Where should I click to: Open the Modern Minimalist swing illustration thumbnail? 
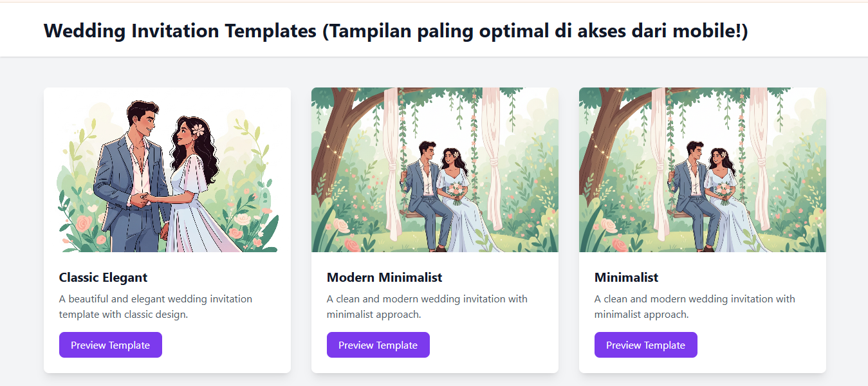pos(435,170)
